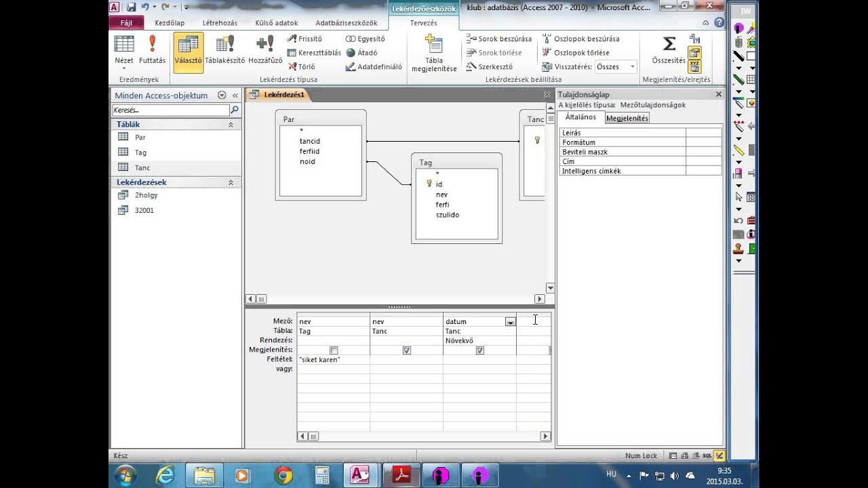868x488 pixels.
Task: Switch to SQL view in status bar
Action: tap(707, 456)
